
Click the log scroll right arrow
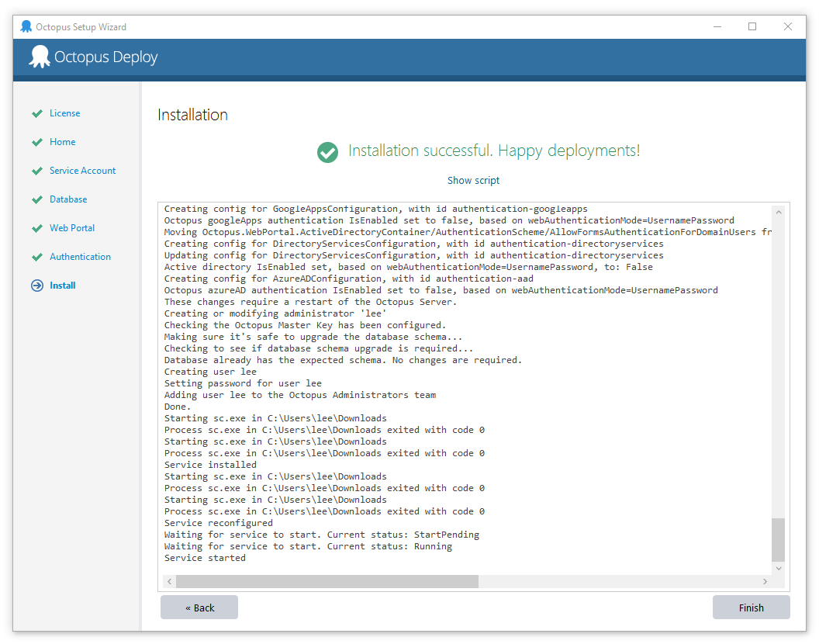765,581
